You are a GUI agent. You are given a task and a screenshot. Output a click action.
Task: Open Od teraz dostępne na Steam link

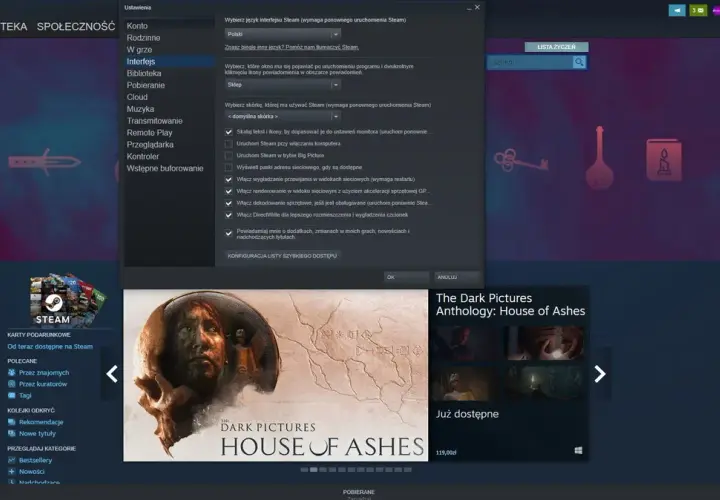coord(50,347)
